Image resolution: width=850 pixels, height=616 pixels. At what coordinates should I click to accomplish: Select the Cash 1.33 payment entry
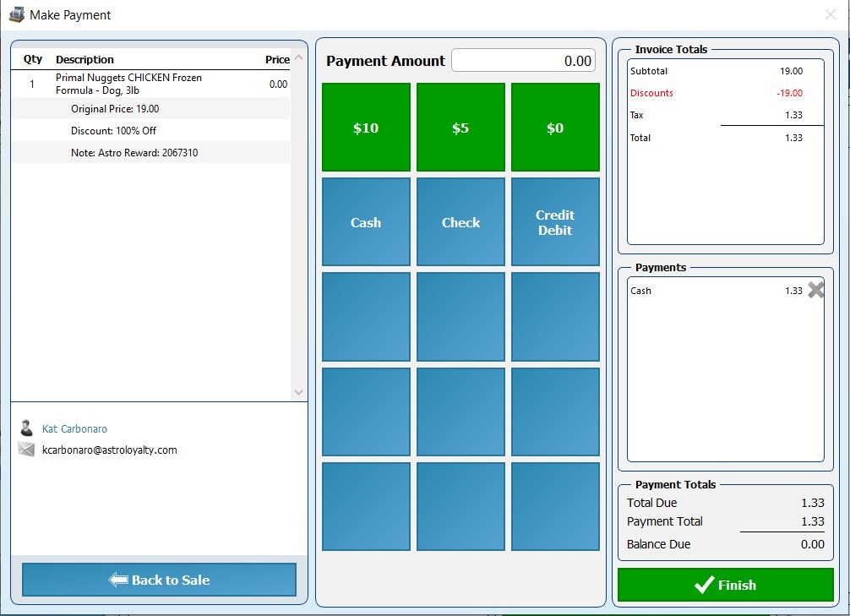pos(717,291)
